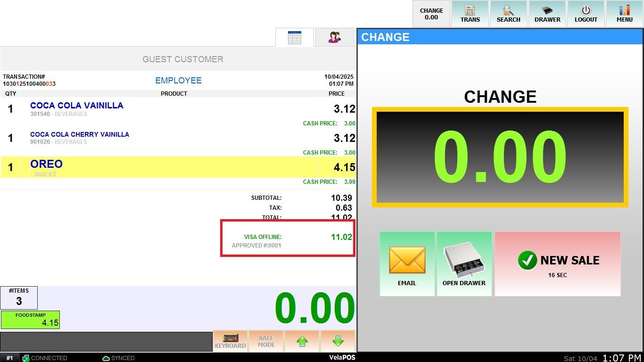The width and height of the screenshot is (644, 362).
Task: Click the SEARCH magnifier icon
Action: tap(509, 14)
